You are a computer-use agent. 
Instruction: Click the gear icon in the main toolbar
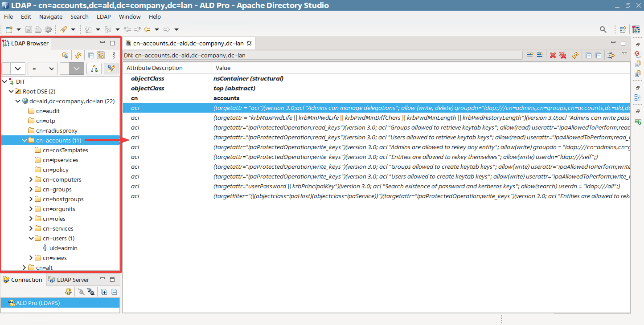coord(48,29)
